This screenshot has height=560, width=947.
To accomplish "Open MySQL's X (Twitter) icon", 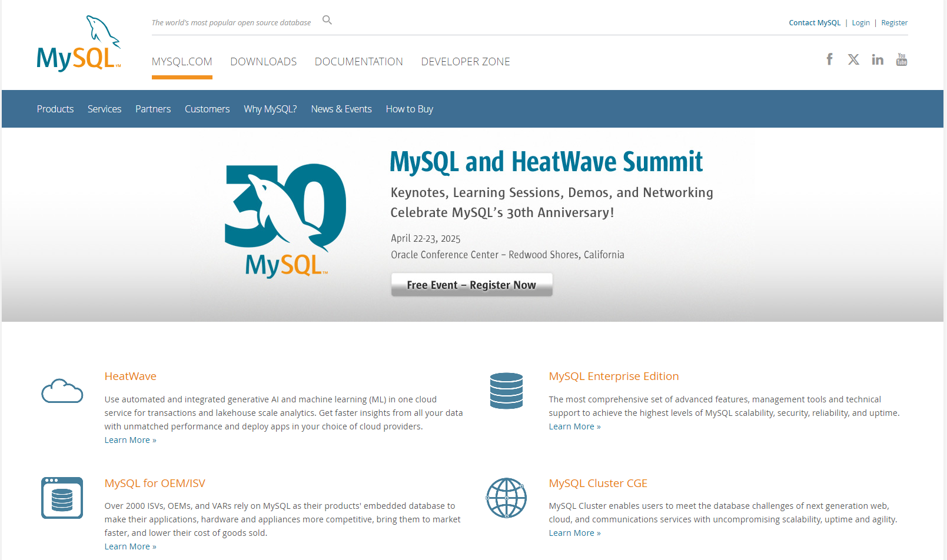I will click(853, 59).
